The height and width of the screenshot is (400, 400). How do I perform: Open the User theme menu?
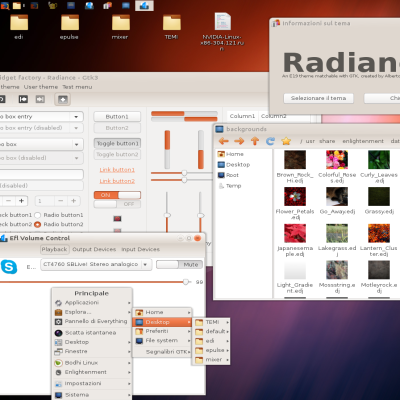pos(41,87)
